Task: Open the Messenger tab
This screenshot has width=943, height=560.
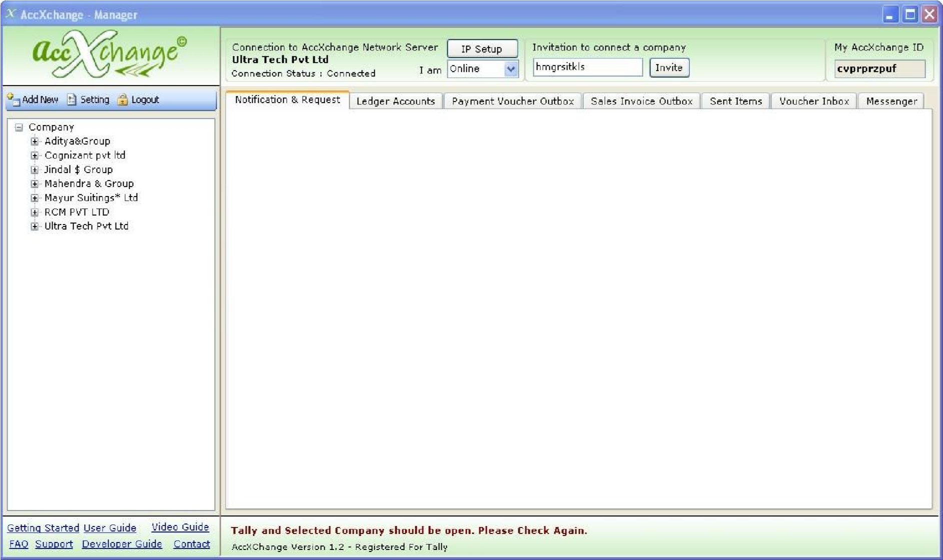Action: [891, 101]
